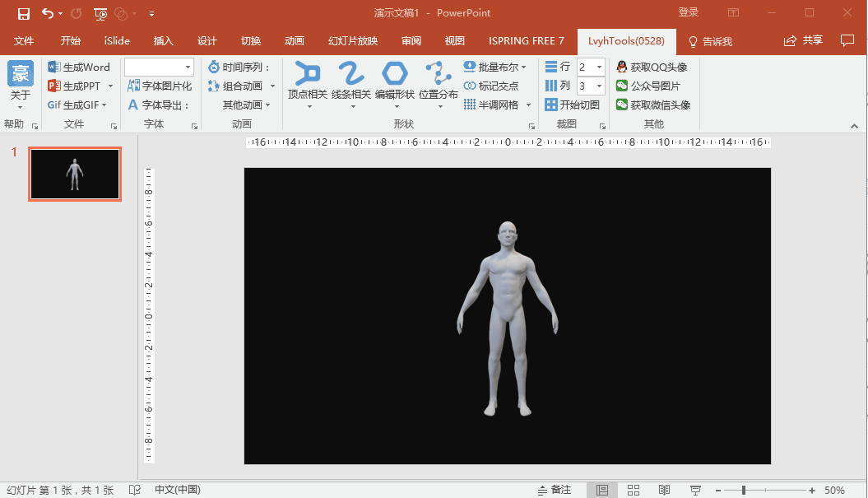This screenshot has width=868, height=498.
Task: Click the zoom slider handle
Action: click(x=744, y=490)
